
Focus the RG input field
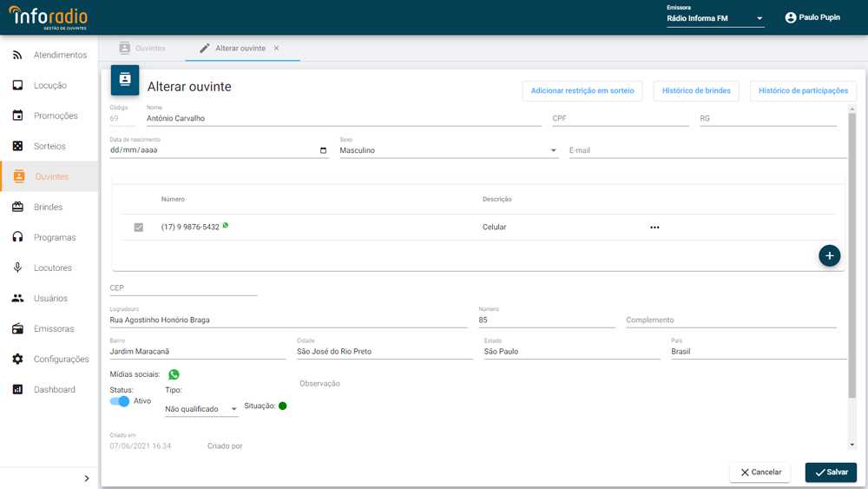[x=768, y=118]
